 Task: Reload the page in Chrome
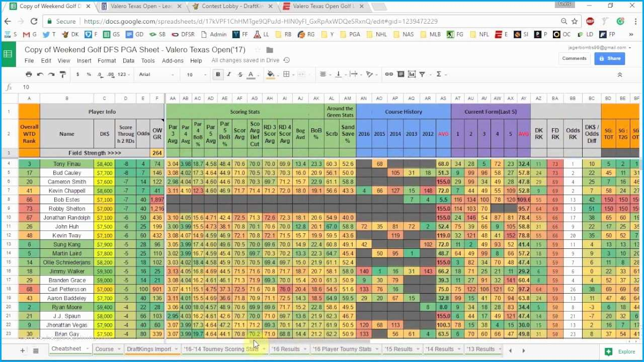pyautogui.click(x=34, y=21)
